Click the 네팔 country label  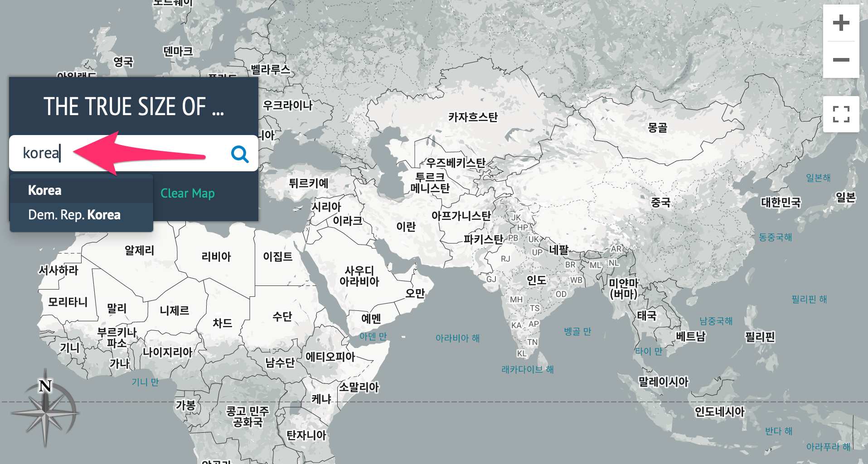pos(558,250)
